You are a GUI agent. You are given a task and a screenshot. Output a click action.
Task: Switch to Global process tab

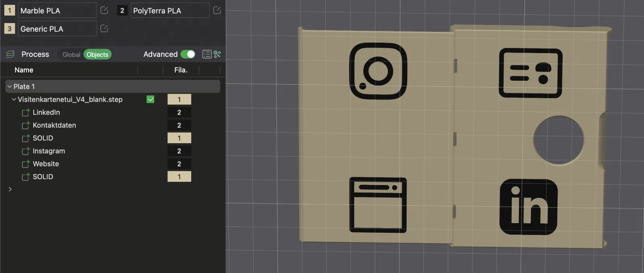(x=71, y=54)
